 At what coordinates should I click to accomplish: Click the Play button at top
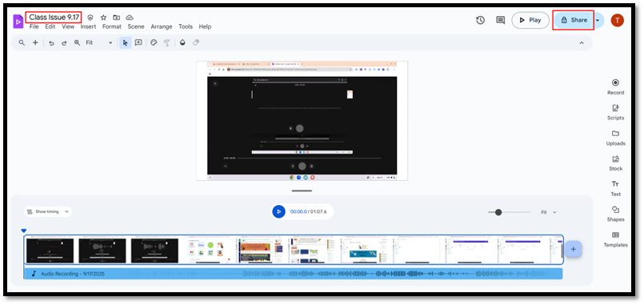(530, 20)
